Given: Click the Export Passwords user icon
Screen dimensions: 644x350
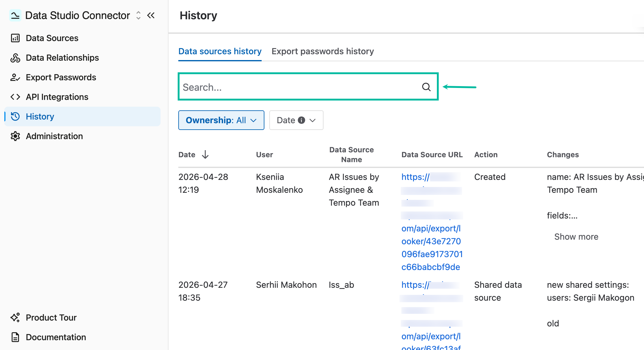Looking at the screenshot, I should 15,77.
